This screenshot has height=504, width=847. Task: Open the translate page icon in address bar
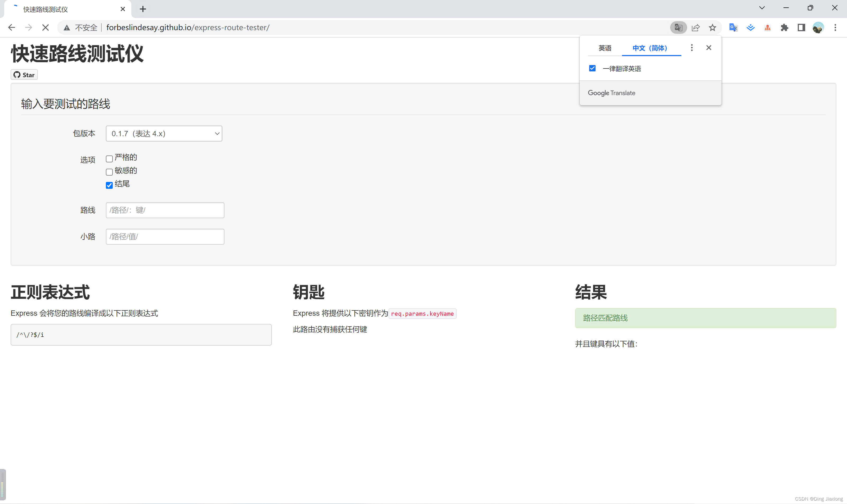(678, 28)
